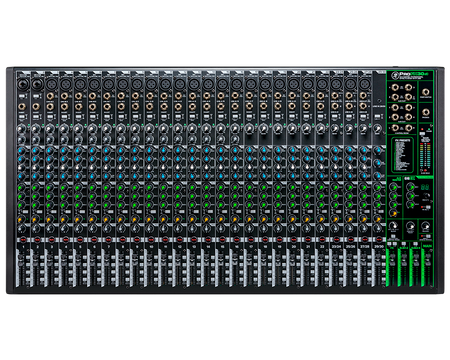Toggle the channel 2 low cut switch
This screenshot has width=450, height=360.
[x=36, y=117]
